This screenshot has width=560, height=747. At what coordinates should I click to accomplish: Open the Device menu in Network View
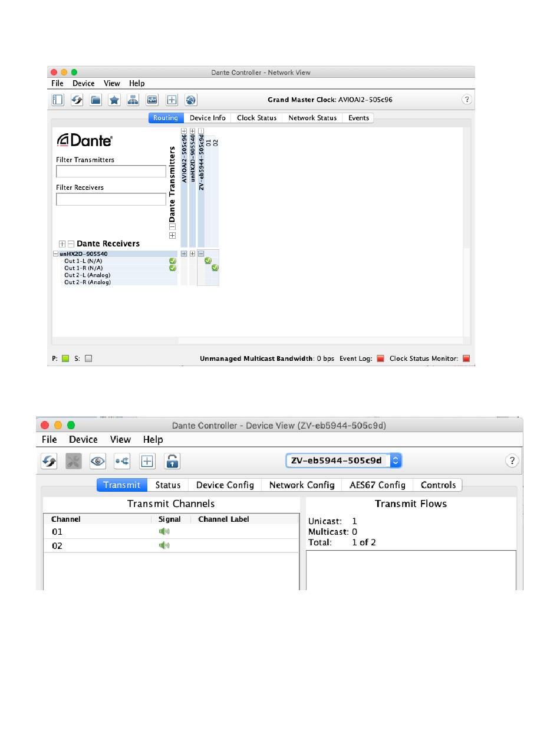84,83
